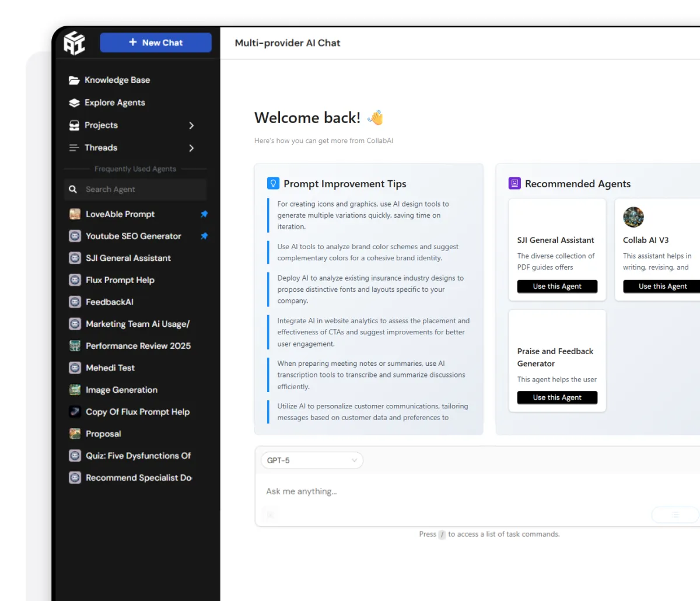Expand the Projects chevron
Screen dimensions: 700x601
(x=191, y=125)
